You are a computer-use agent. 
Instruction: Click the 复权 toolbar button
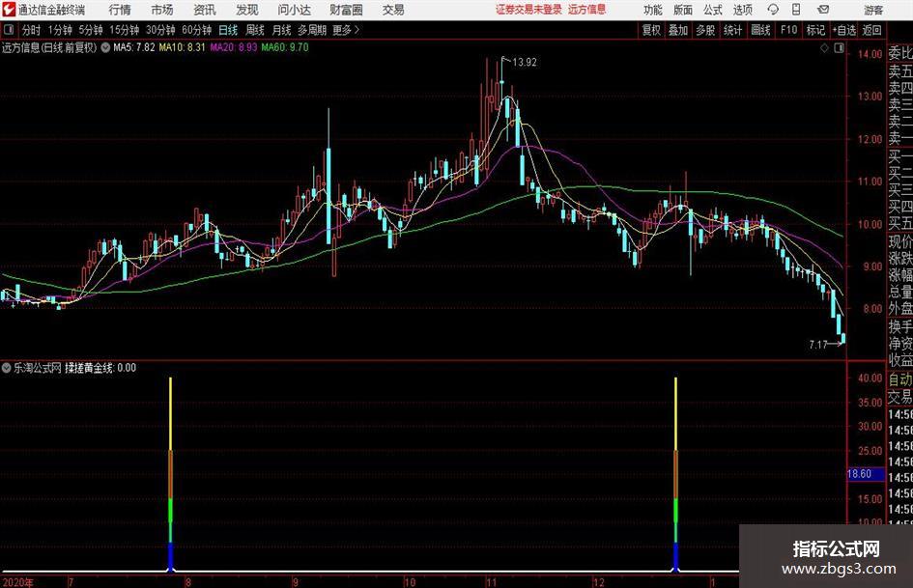tap(651, 30)
